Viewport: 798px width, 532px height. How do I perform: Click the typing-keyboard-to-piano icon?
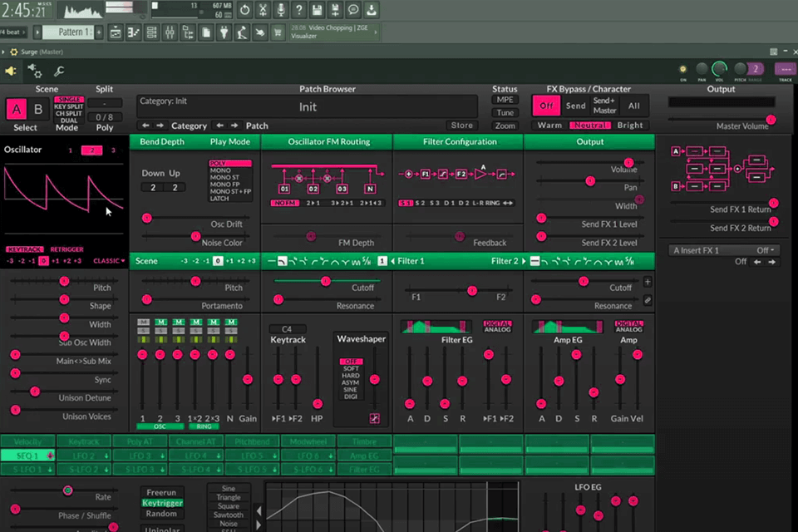click(x=259, y=31)
